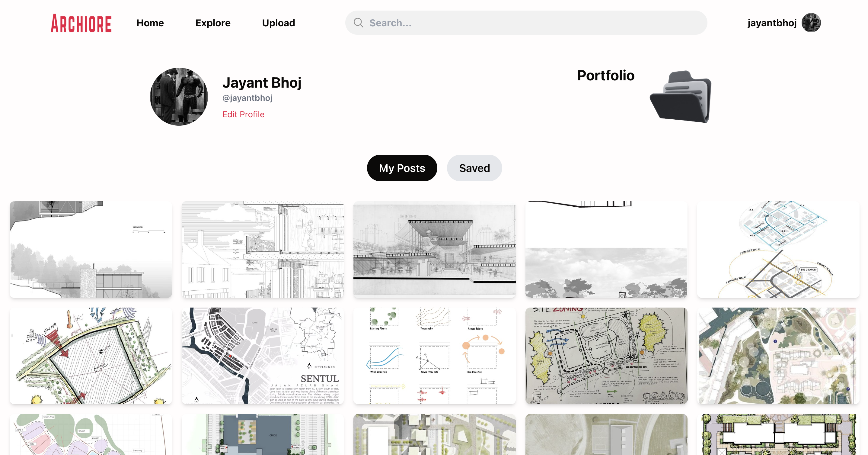Open the small header avatar
868x455 pixels.
811,23
